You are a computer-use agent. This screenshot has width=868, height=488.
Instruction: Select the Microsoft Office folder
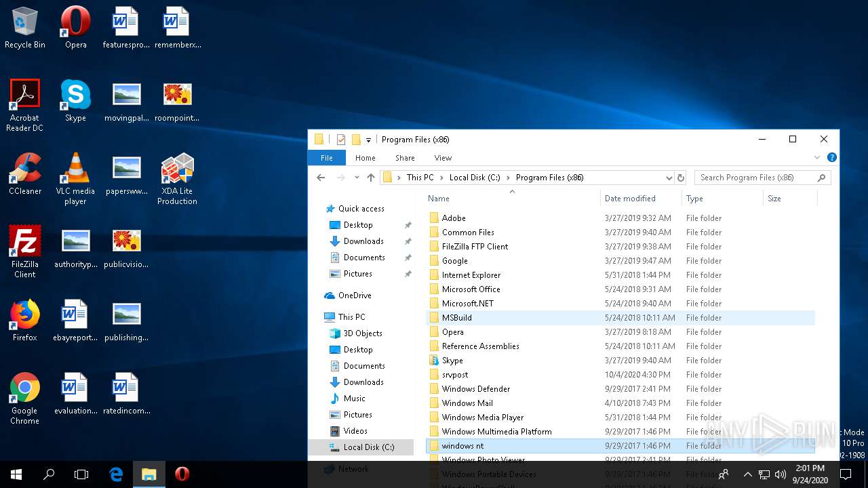point(621,289)
